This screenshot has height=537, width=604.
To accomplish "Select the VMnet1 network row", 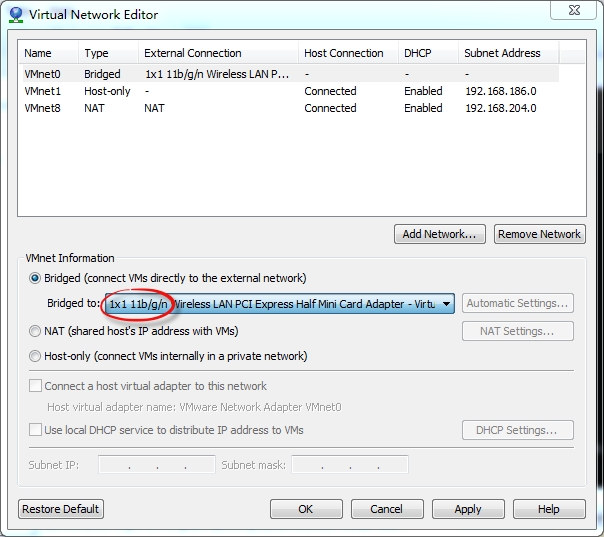I will [x=291, y=91].
